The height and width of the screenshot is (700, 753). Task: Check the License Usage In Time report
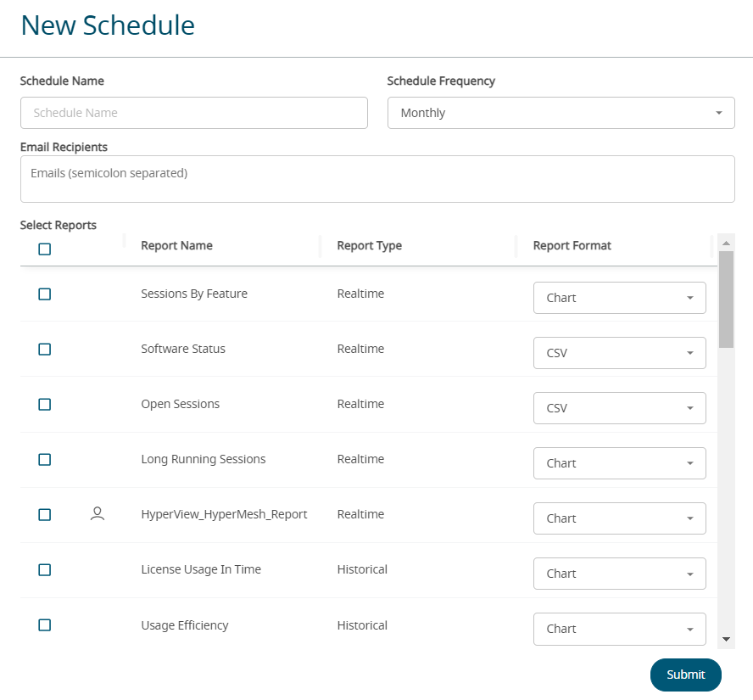[45, 570]
